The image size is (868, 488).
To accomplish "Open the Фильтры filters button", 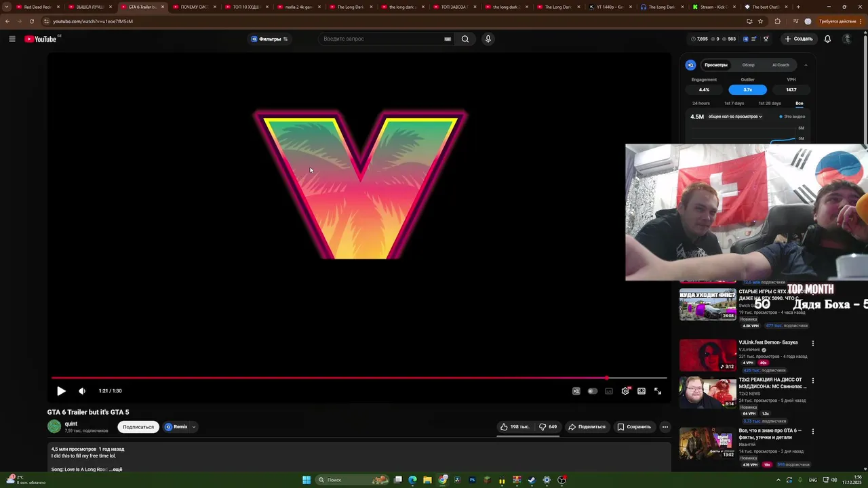I will point(269,39).
